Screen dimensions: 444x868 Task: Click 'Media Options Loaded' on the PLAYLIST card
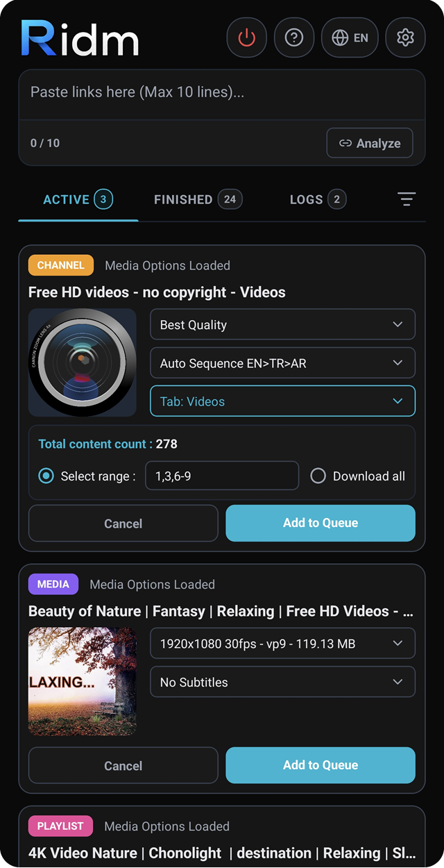click(x=166, y=826)
